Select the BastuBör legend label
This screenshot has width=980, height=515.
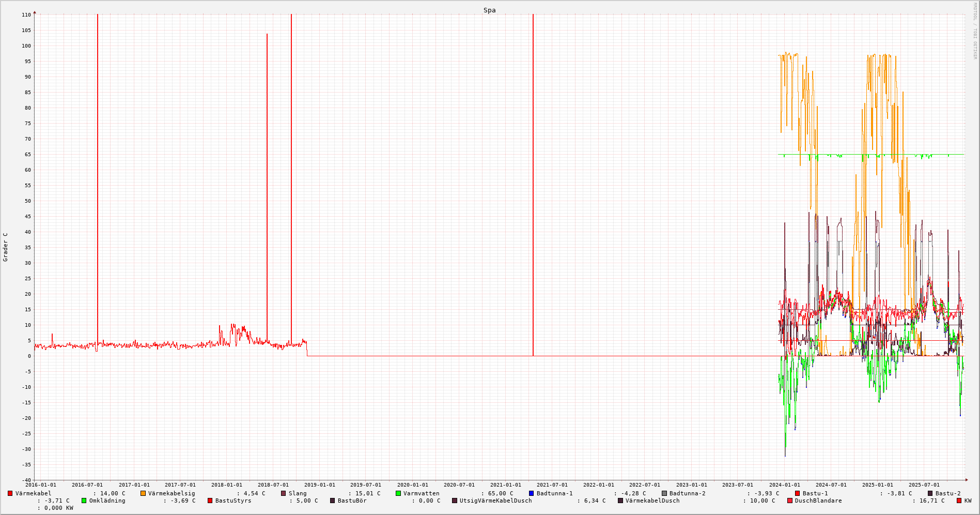[x=352, y=501]
